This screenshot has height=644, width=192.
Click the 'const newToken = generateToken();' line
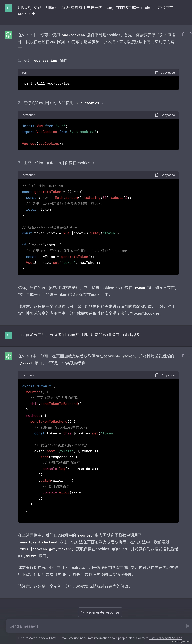coord(60,257)
